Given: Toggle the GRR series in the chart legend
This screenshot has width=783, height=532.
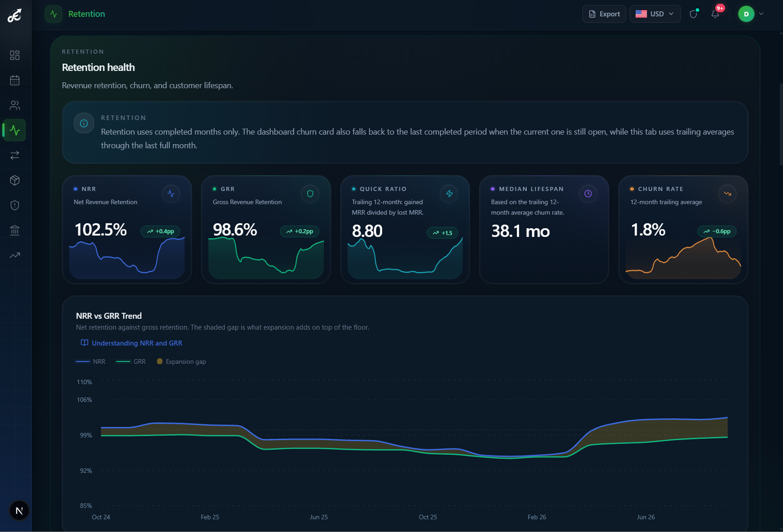Looking at the screenshot, I should point(131,362).
